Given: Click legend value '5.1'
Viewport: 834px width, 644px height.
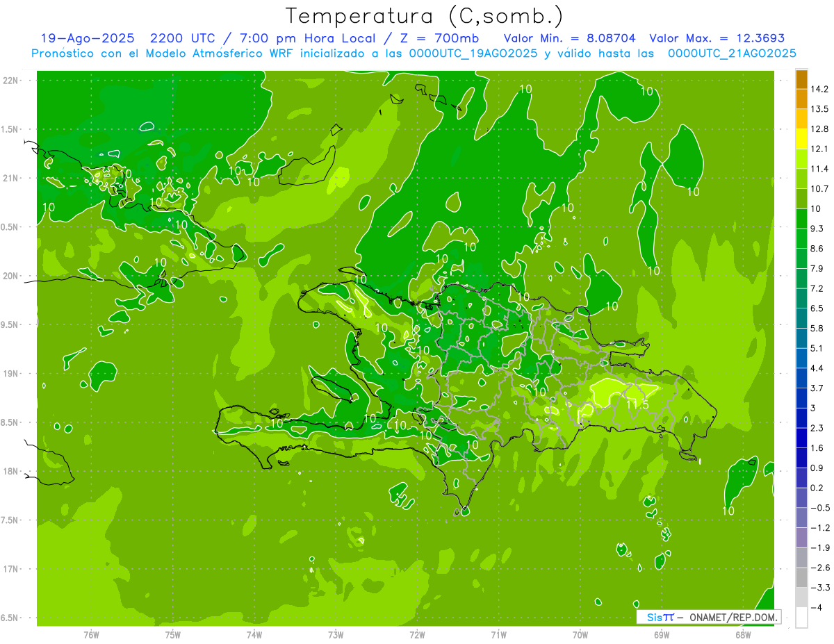Looking at the screenshot, I should (x=817, y=348).
